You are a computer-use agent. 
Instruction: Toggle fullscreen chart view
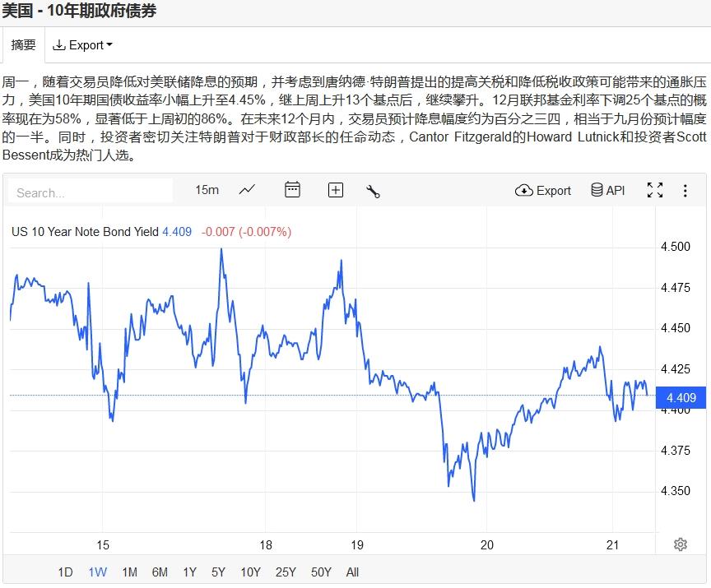coord(655,190)
